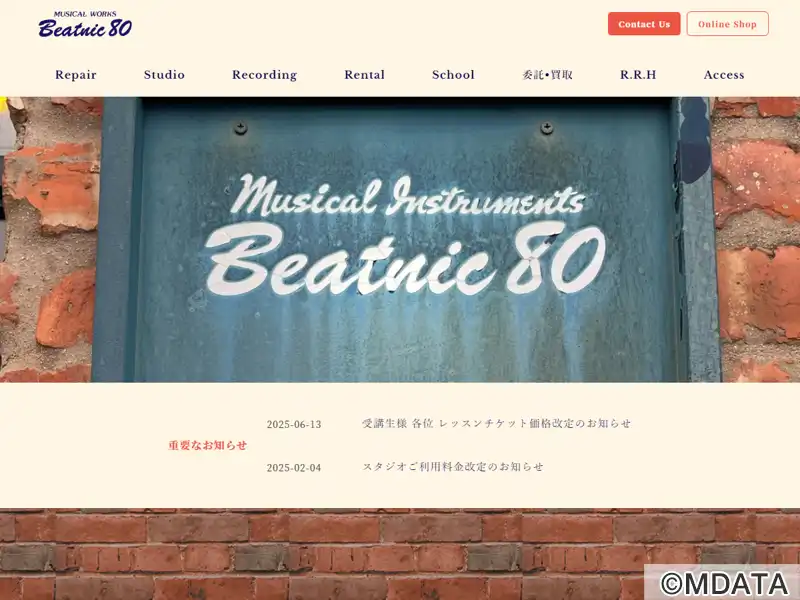Screen dimensions: 800x600
Task: Click the R.R.H navigation link
Action: coord(638,75)
